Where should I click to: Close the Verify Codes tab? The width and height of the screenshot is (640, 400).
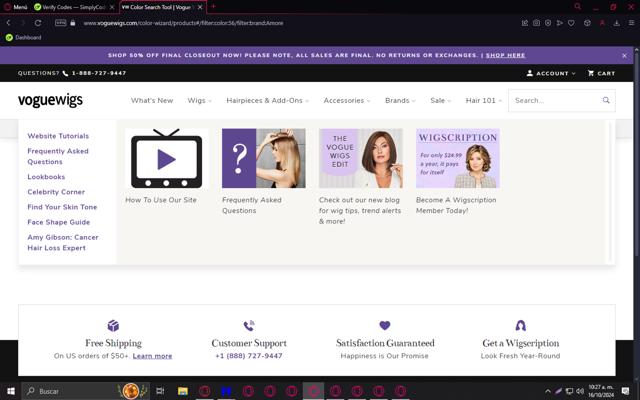[112, 7]
